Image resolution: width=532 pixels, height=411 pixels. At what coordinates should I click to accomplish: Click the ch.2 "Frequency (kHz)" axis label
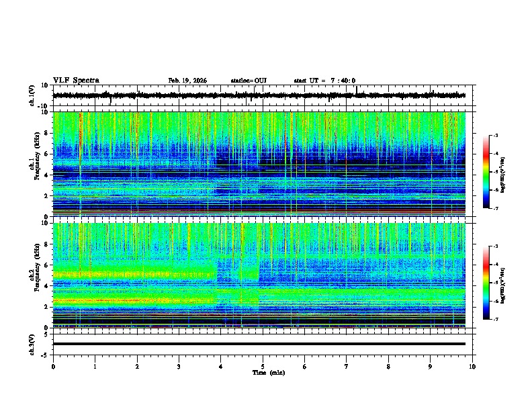[x=37, y=267]
